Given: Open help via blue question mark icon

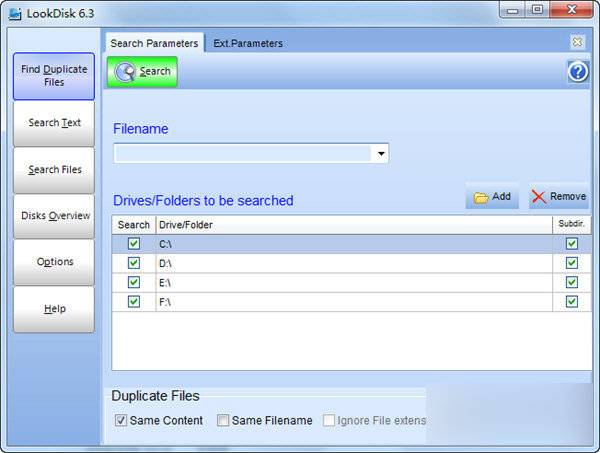Looking at the screenshot, I should pos(578,72).
